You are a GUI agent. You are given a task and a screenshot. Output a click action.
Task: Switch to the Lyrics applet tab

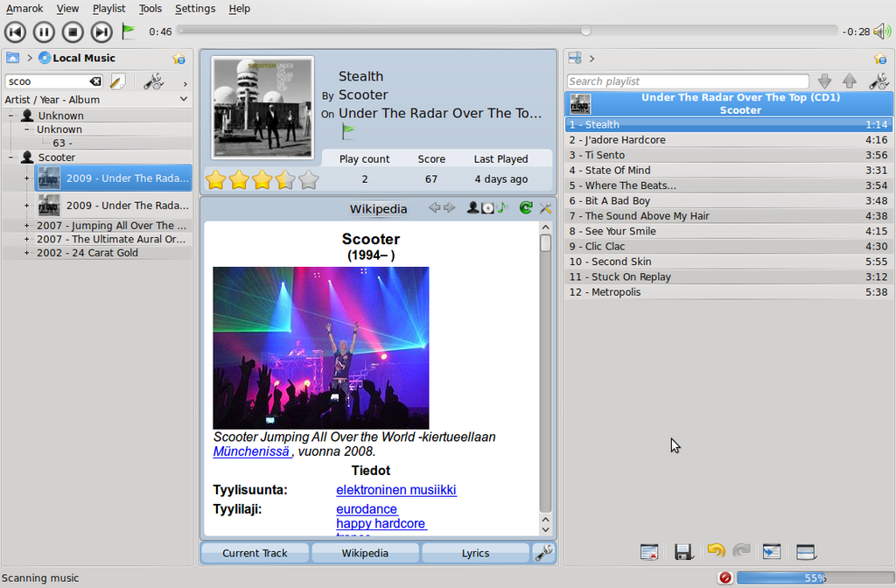pos(475,553)
